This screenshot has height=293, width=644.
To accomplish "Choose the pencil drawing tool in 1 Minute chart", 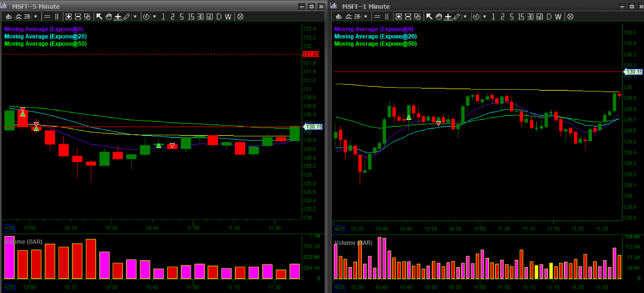I will point(456,16).
